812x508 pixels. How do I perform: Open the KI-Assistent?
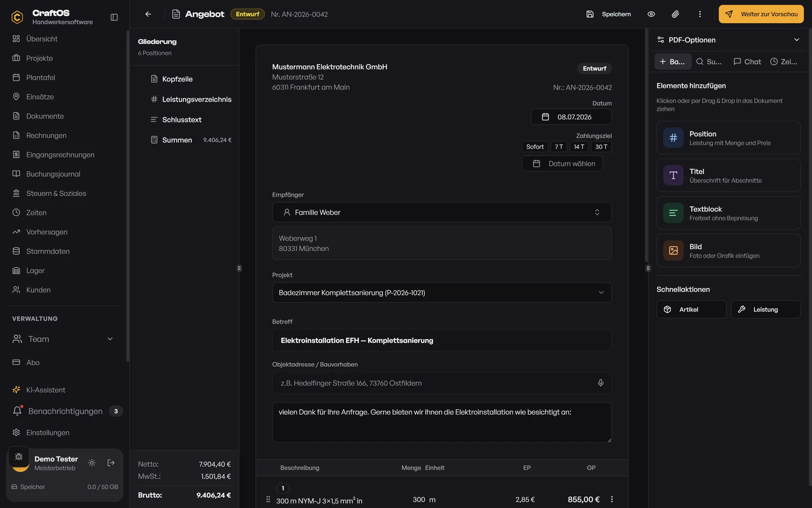[63, 390]
